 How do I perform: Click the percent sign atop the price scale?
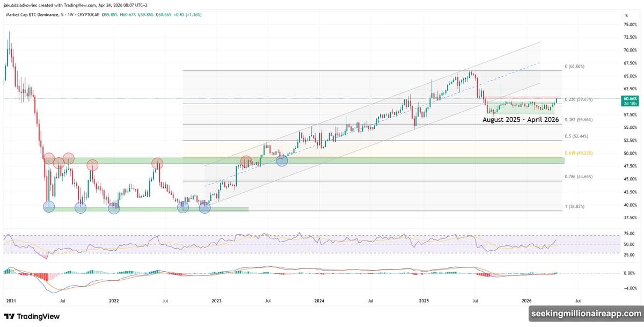point(627,16)
